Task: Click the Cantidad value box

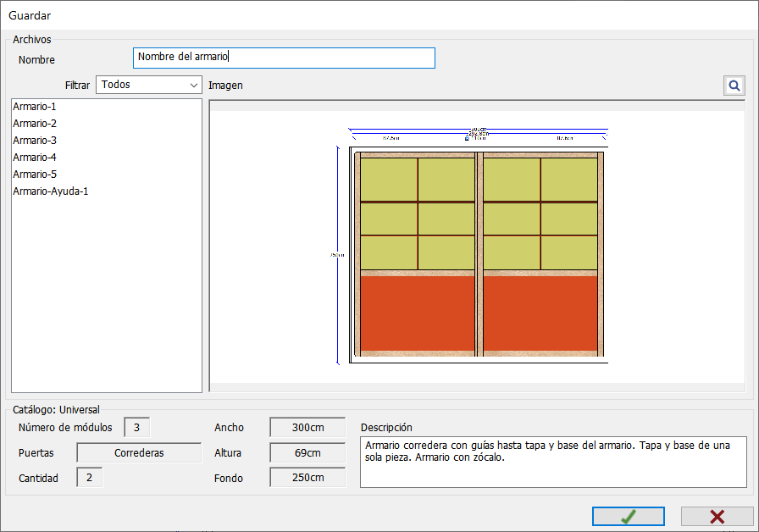Action: (89, 478)
